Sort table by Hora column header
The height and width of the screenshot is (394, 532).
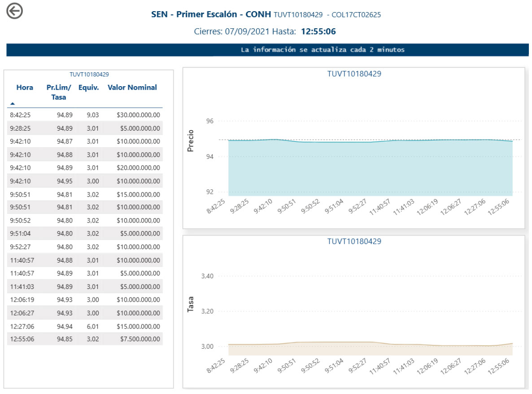(25, 88)
